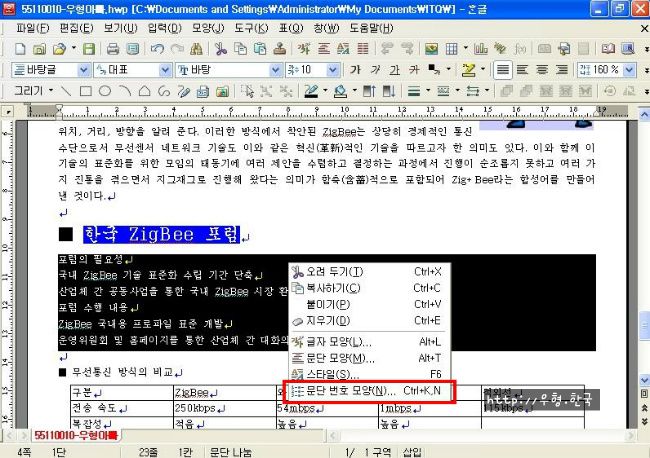Select align right button

point(562,70)
